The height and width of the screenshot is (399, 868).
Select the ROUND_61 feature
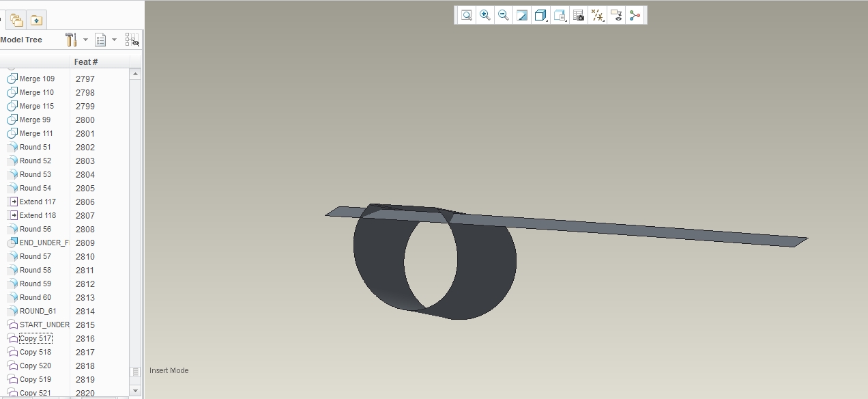click(38, 311)
